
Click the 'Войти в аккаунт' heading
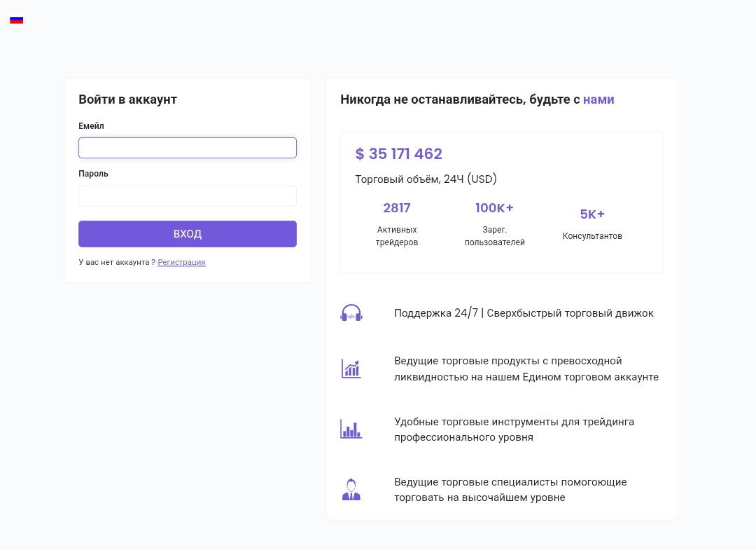click(128, 99)
